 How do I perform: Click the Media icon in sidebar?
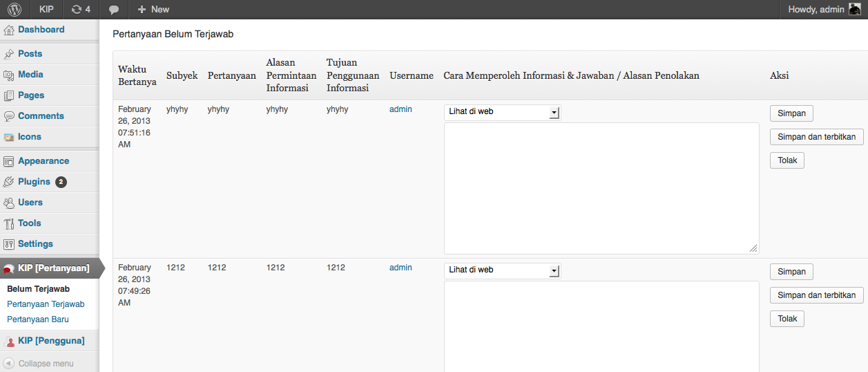[x=9, y=75]
